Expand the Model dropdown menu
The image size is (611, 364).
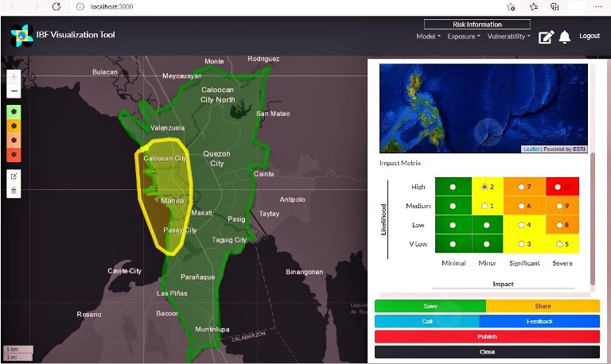click(x=428, y=37)
